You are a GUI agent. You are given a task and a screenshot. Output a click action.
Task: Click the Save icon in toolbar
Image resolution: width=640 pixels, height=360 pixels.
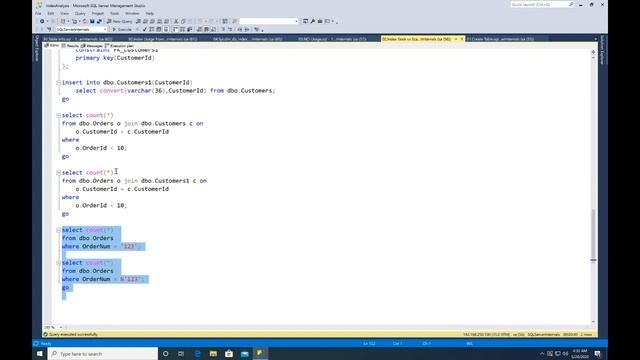[92, 21]
